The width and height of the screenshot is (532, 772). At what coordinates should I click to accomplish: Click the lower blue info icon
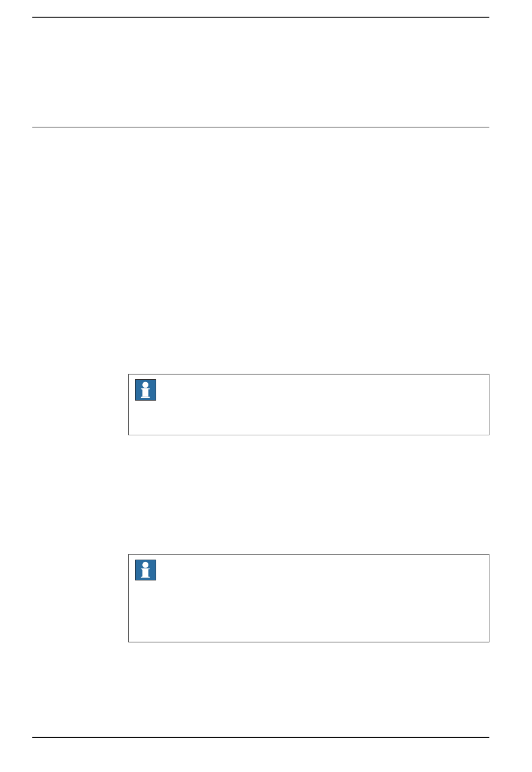click(146, 570)
